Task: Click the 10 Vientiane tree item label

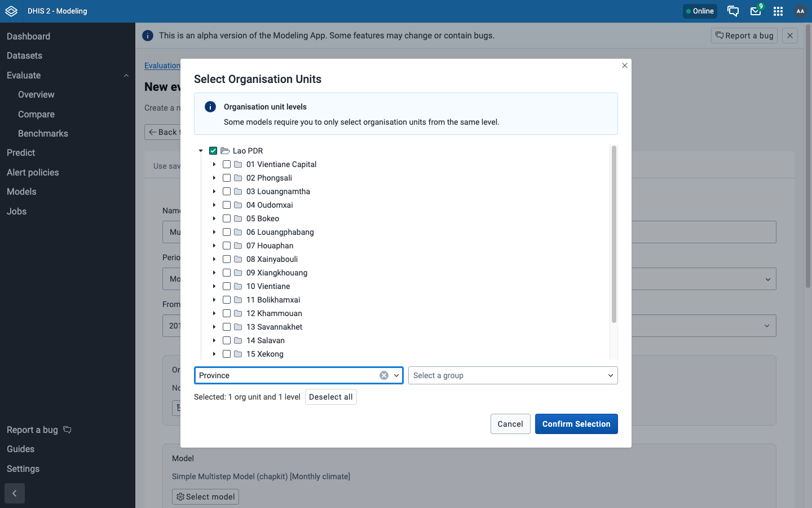Action: point(268,286)
